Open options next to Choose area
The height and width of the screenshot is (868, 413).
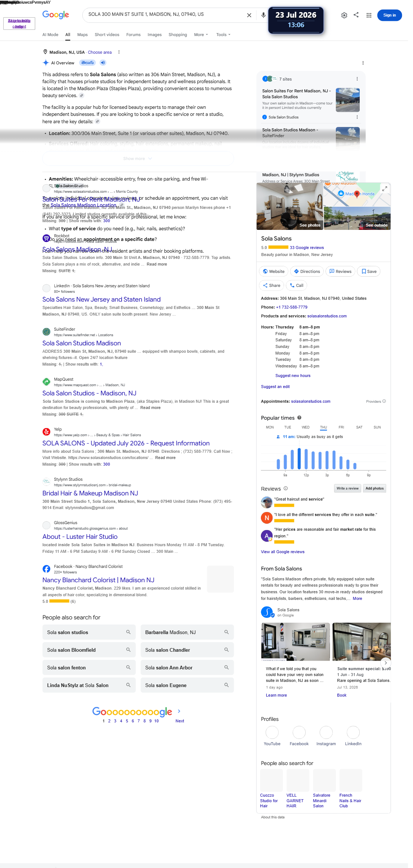(x=119, y=52)
